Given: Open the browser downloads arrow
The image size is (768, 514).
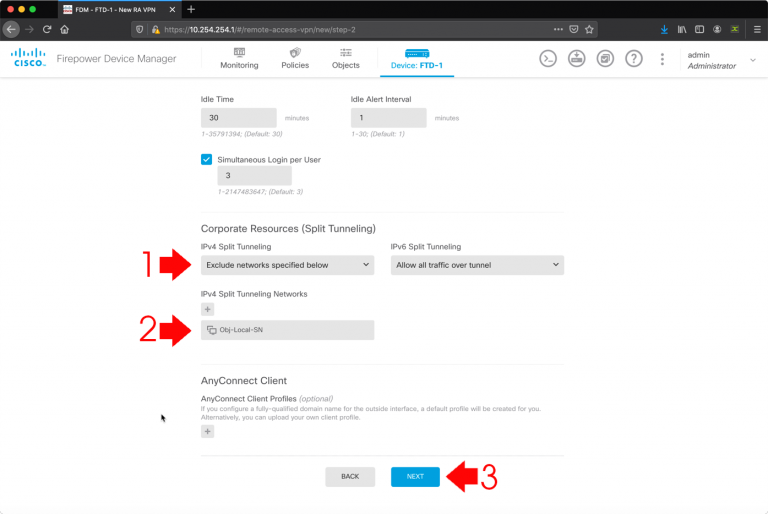Looking at the screenshot, I should click(x=664, y=29).
